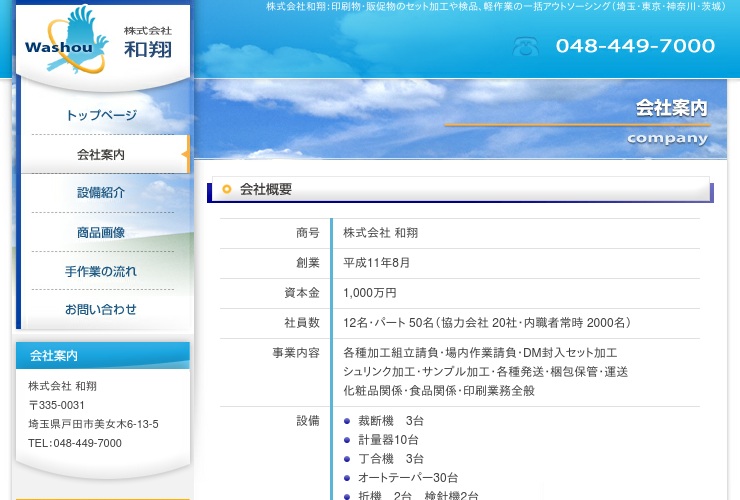Viewport: 740px width, 500px height.
Task: Open the 商品画像 menu item
Action: click(101, 232)
